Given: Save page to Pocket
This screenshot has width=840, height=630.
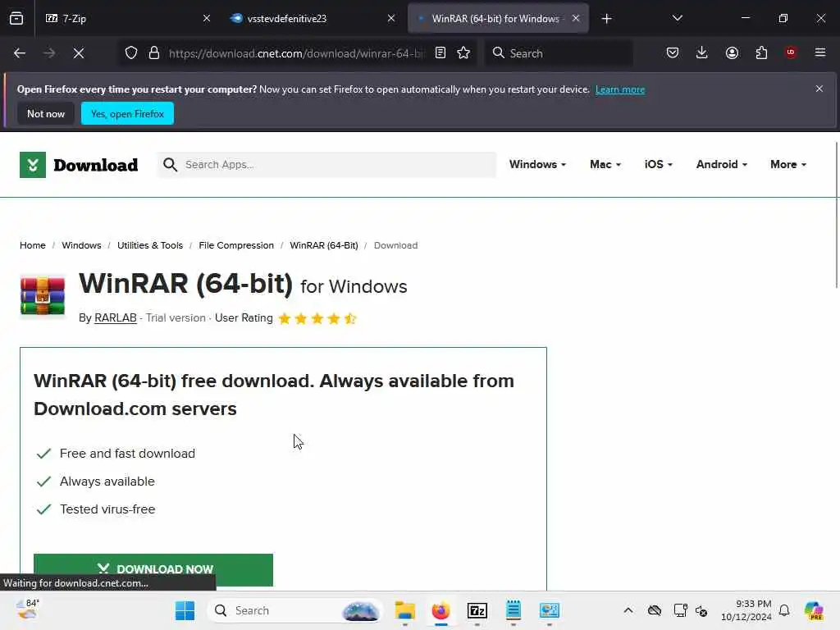Looking at the screenshot, I should (x=673, y=53).
